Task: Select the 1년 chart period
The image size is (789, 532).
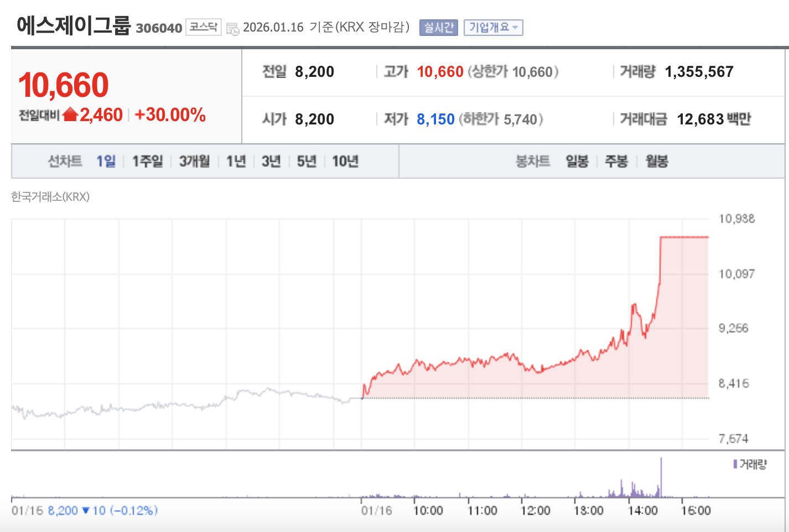Action: 236,161
